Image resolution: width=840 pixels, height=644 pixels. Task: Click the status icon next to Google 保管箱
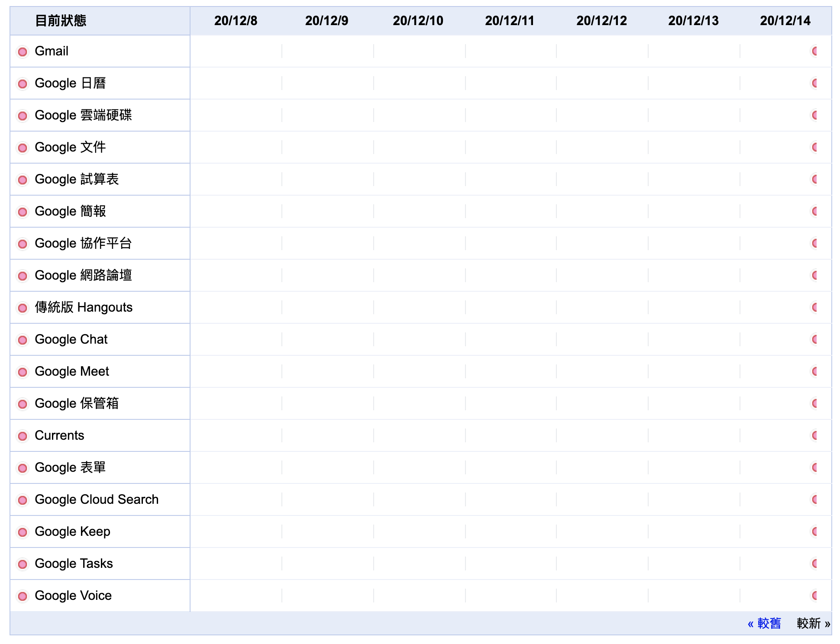pos(23,404)
